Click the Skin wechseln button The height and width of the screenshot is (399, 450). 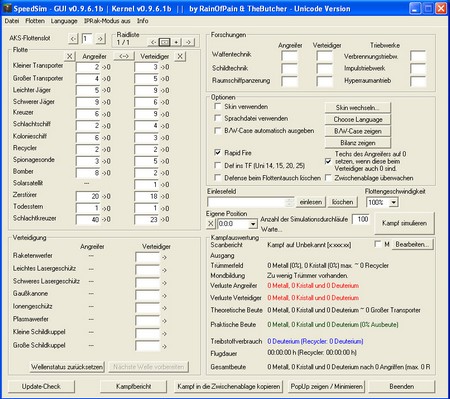[x=358, y=108]
